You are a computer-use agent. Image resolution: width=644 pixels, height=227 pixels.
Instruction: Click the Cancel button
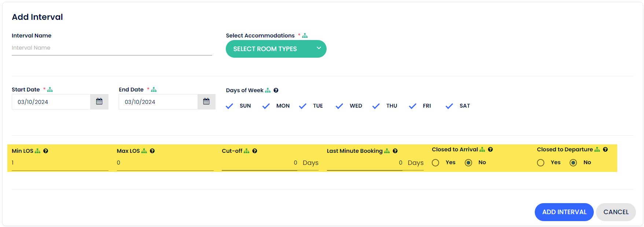point(616,212)
